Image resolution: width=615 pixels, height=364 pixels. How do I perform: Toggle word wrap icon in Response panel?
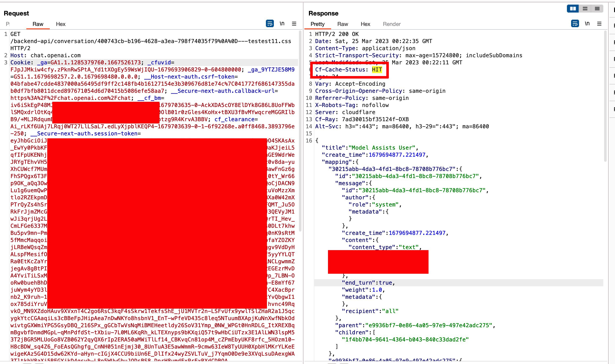pyautogui.click(x=575, y=24)
